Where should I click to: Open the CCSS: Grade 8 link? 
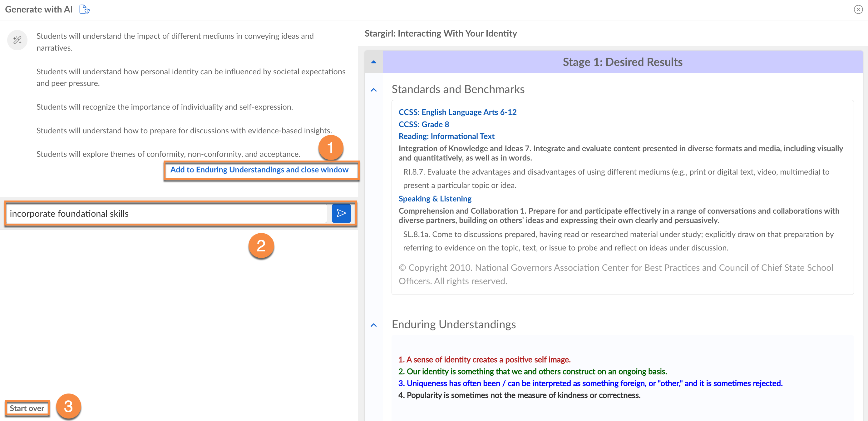click(x=424, y=124)
